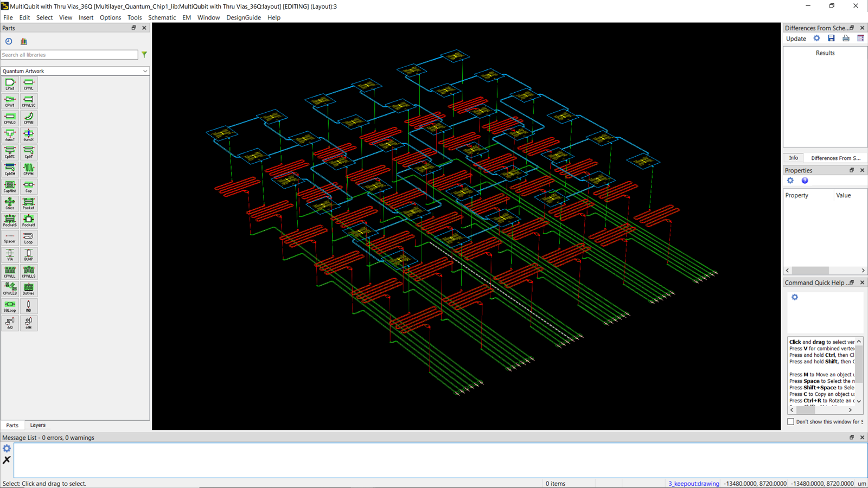Click the gear icon in Message List panel

pyautogui.click(x=7, y=448)
